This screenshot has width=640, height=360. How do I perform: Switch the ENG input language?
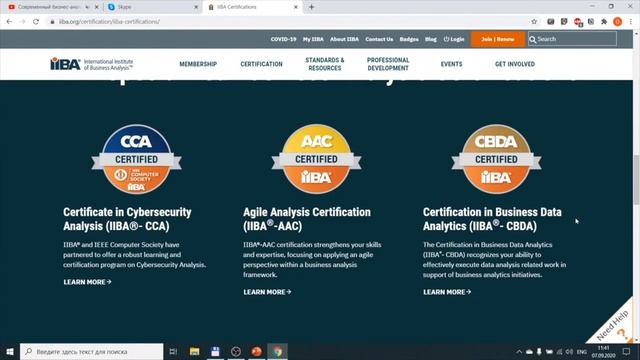(582, 352)
